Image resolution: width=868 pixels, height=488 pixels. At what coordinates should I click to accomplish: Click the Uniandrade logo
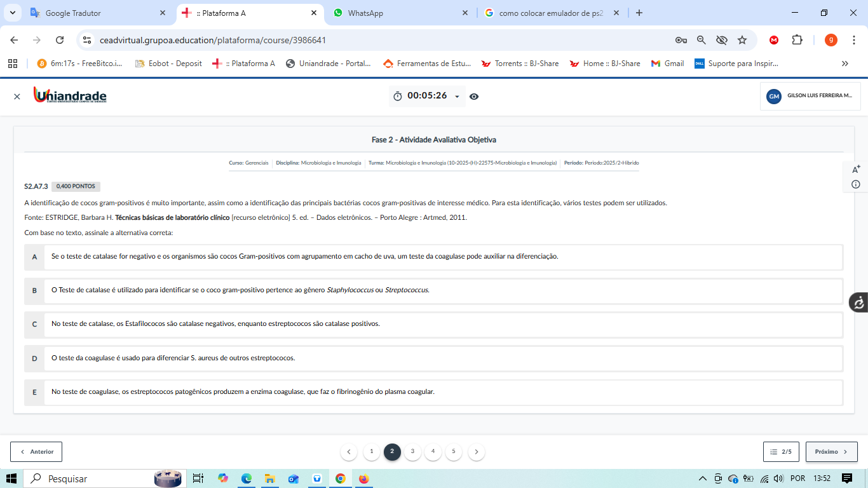click(x=70, y=95)
